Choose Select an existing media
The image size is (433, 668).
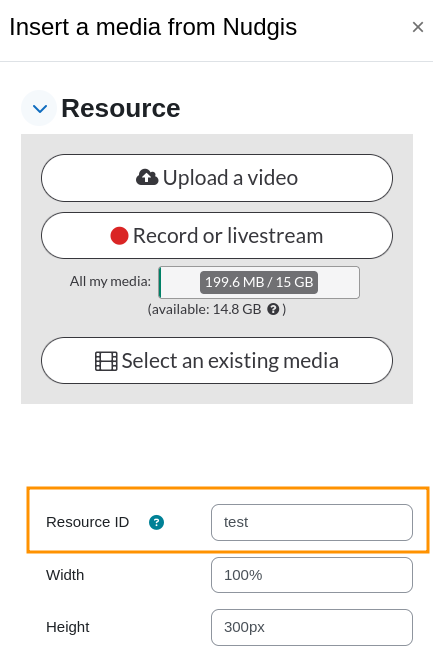point(217,360)
